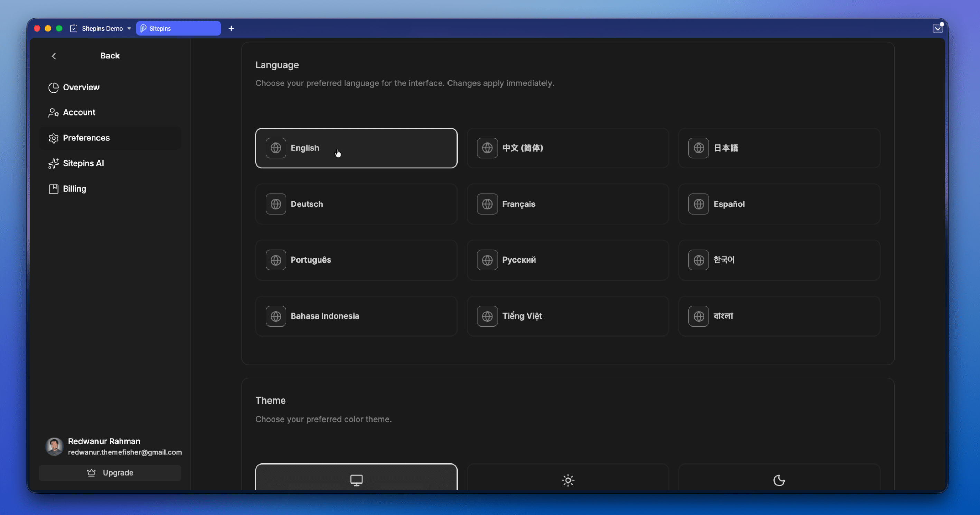Screen dimensions: 980x515
Task: Choose বাংলা language label
Action: pos(723,316)
